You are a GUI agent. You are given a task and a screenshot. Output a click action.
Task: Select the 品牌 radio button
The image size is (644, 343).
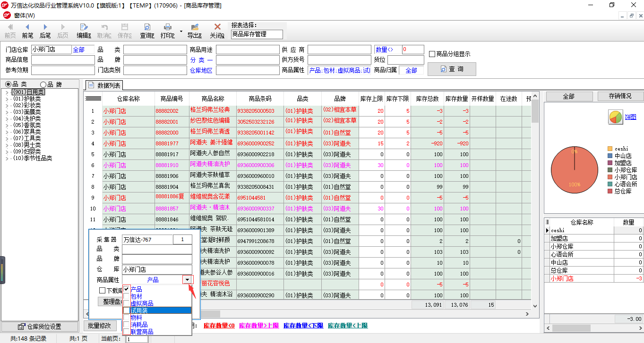43,84
